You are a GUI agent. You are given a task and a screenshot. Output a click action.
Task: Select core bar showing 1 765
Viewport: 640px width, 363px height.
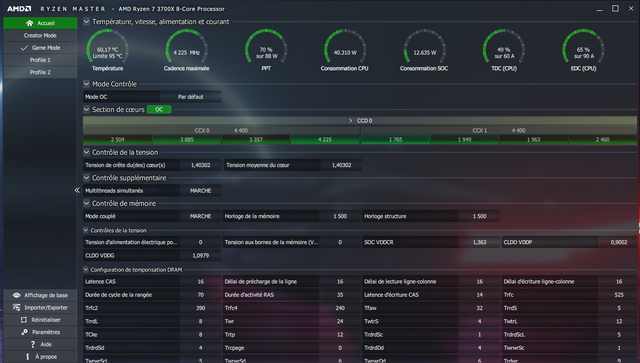[x=396, y=140]
